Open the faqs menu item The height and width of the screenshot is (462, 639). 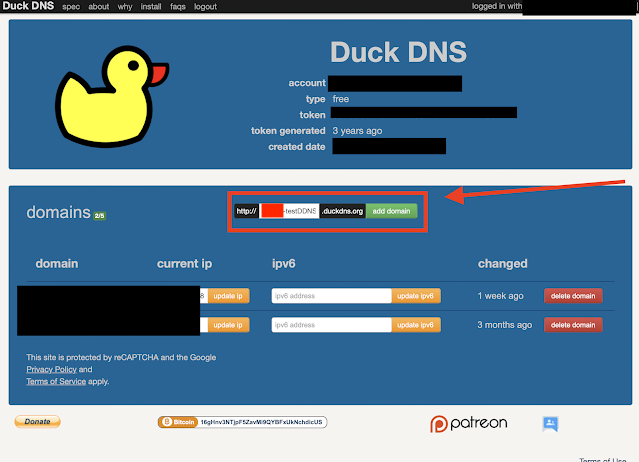tap(178, 7)
